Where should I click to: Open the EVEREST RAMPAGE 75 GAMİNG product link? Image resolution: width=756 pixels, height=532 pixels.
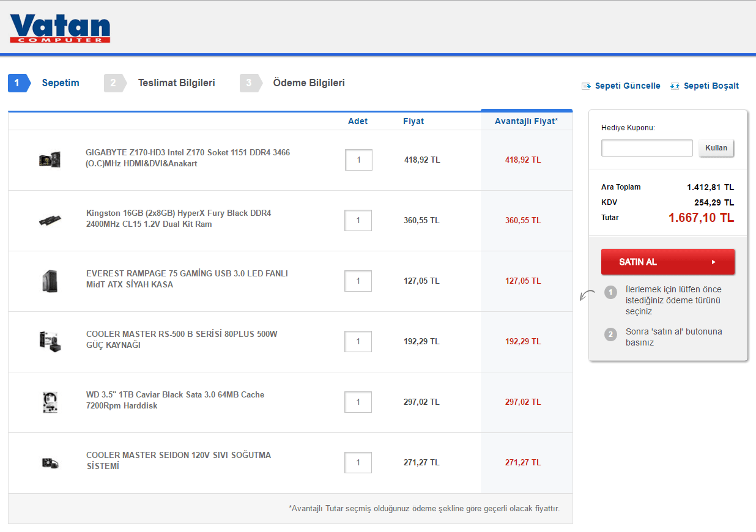point(187,279)
